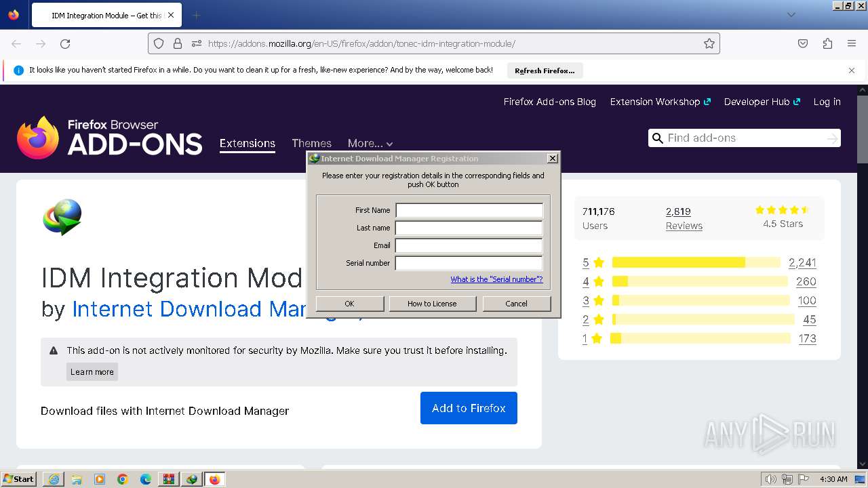
Task: Close the IDM Integration Module tab
Action: pyautogui.click(x=170, y=15)
